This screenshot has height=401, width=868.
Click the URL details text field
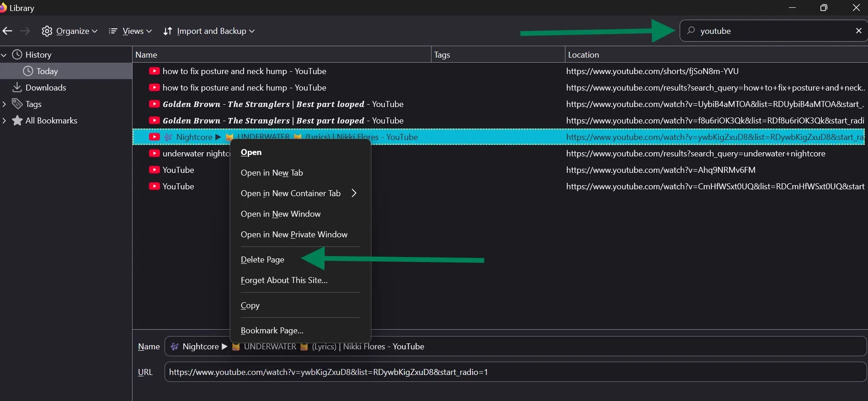tap(515, 372)
